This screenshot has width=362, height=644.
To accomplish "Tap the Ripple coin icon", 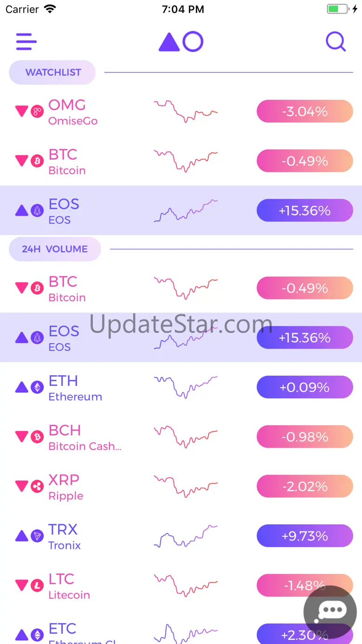I will click(x=37, y=487).
